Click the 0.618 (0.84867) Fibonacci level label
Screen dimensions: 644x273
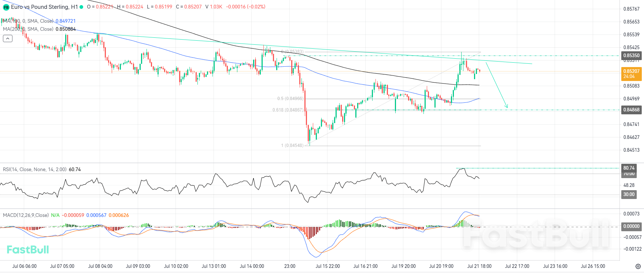[x=288, y=110]
